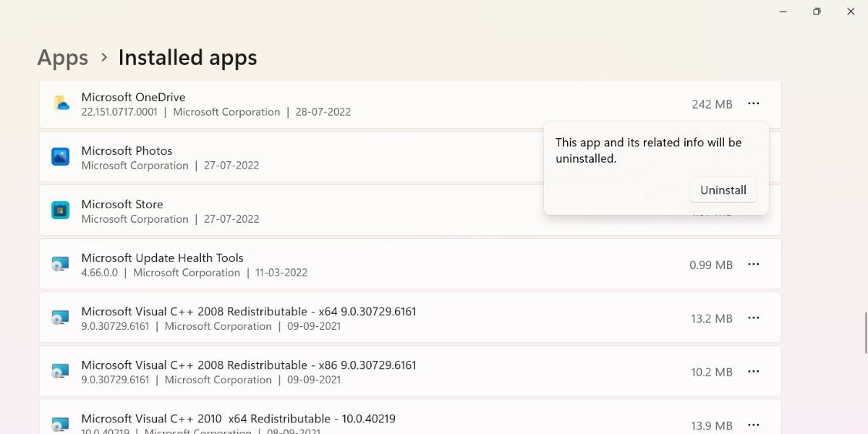Screen dimensions: 868x434
Task: Select Visual C++ 2008 Redistributable x64 name
Action: point(249,311)
